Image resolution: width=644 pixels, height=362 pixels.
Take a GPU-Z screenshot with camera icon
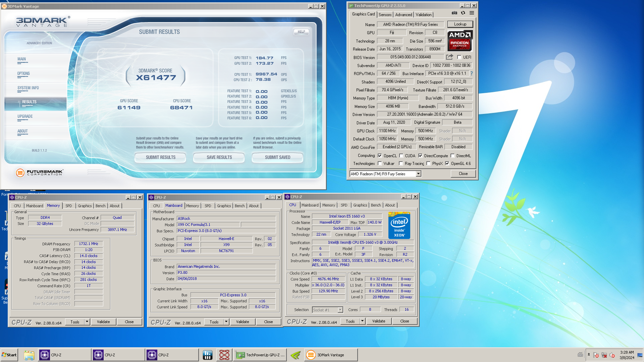tap(454, 13)
